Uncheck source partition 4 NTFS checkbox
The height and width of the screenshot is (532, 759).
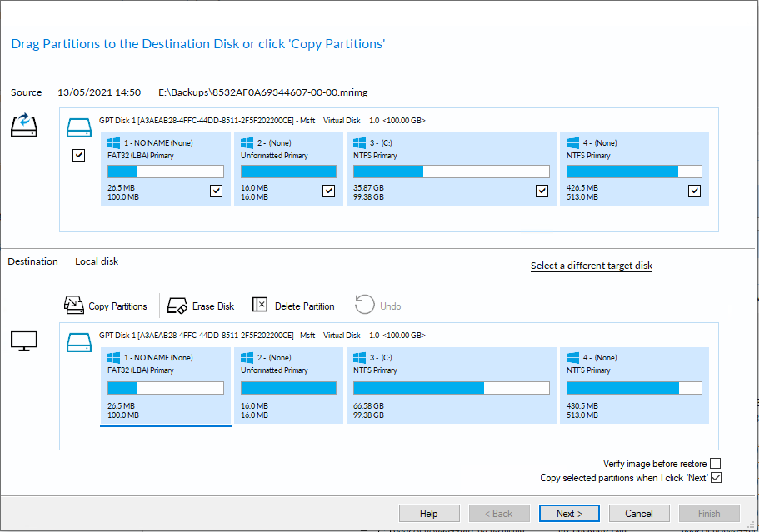pos(694,191)
